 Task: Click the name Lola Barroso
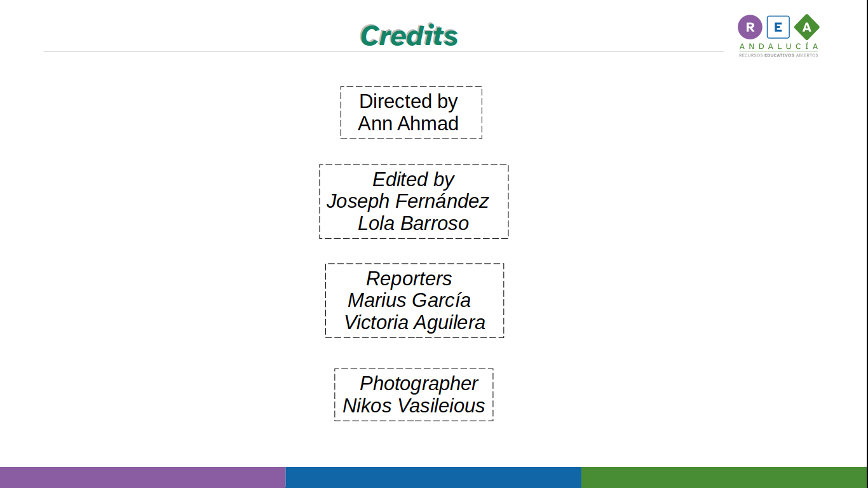click(x=413, y=223)
